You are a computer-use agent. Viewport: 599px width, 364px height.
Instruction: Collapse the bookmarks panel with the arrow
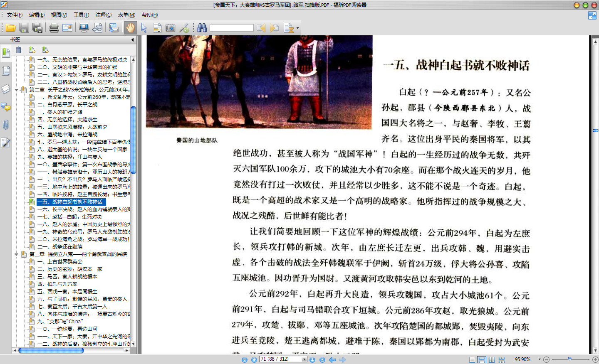(x=133, y=40)
